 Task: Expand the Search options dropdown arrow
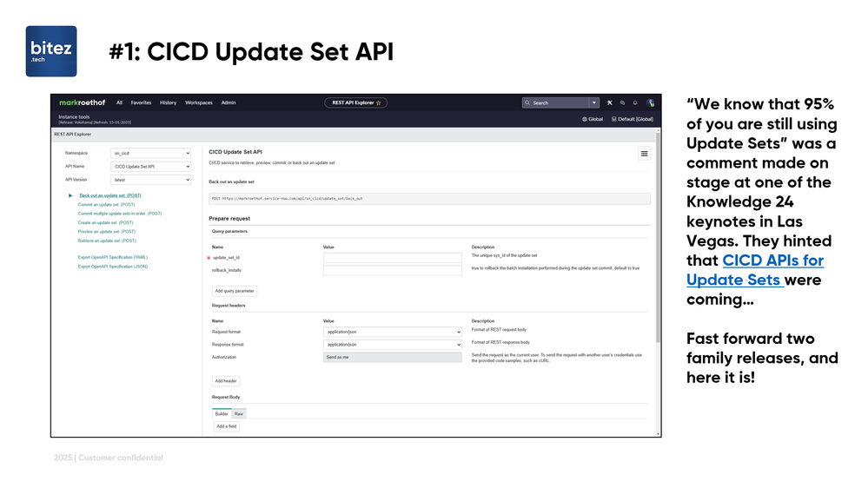594,103
